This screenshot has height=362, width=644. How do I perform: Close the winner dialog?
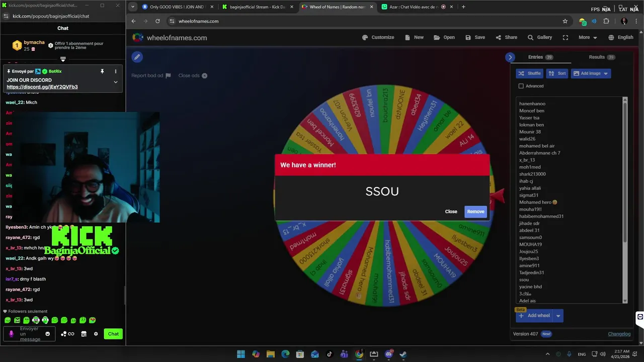[451, 212]
